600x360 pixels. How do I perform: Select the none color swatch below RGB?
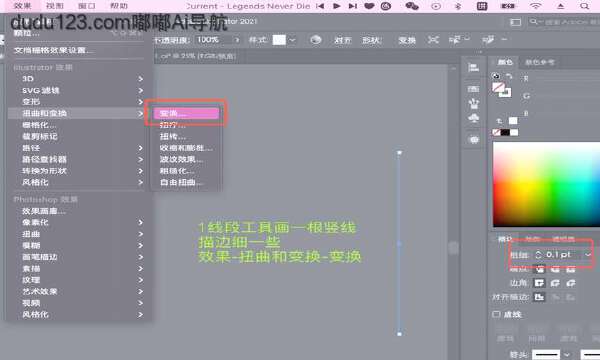(496, 132)
